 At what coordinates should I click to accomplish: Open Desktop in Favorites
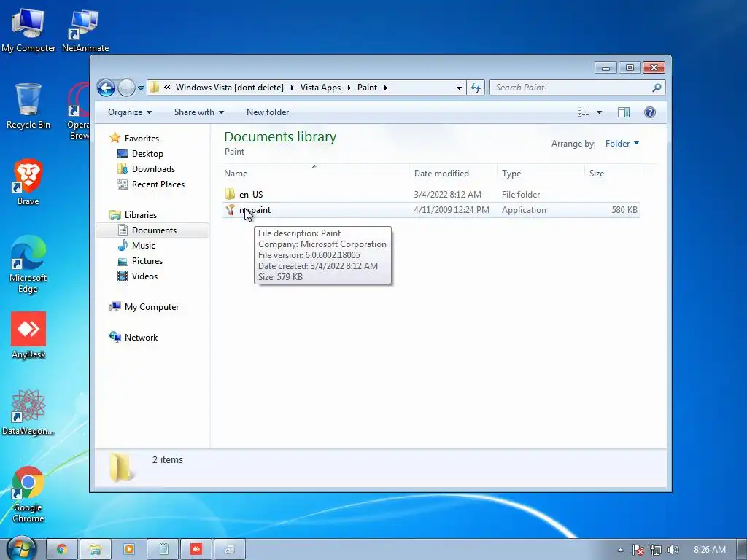tap(147, 154)
